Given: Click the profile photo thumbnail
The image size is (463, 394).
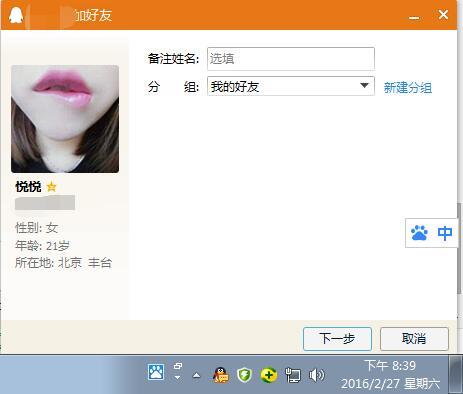Looking at the screenshot, I should [65, 119].
